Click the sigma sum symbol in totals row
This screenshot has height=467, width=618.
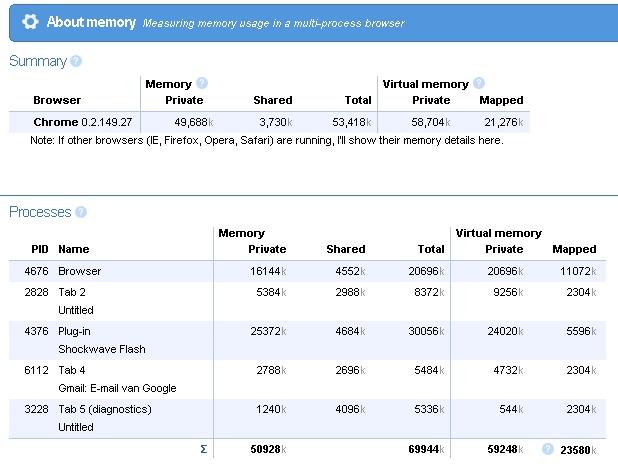pyautogui.click(x=204, y=449)
